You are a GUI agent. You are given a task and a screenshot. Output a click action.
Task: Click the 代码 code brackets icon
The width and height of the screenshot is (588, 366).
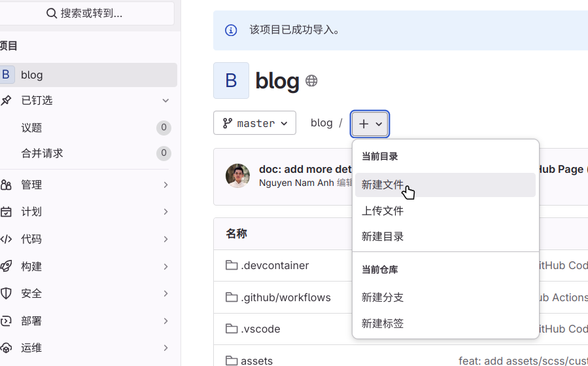(x=7, y=239)
